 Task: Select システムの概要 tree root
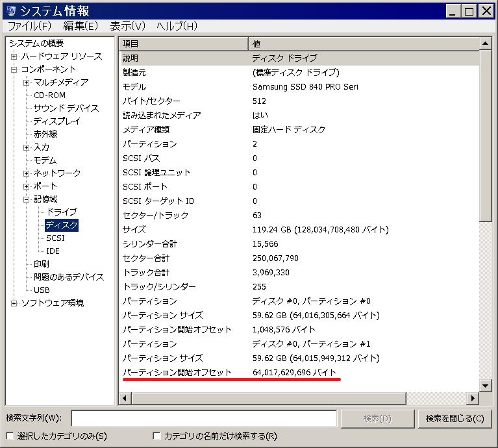click(x=36, y=44)
